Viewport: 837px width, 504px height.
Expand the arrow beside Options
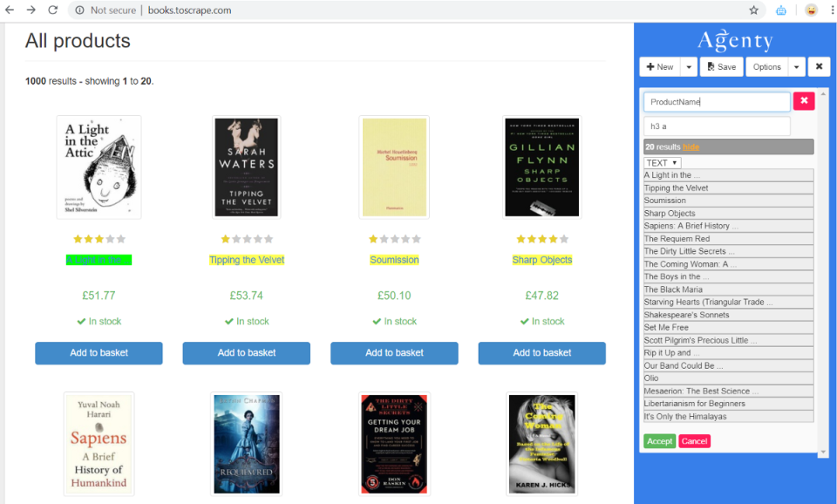tap(796, 66)
